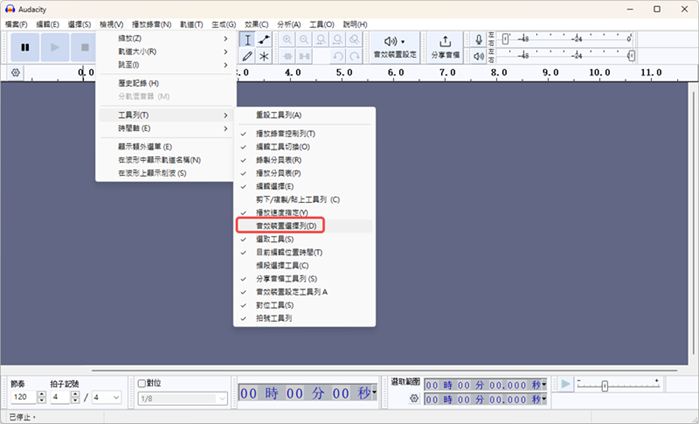Screen dimensions: 699x424
Task: Open the 工具(O) menu
Action: click(x=322, y=25)
